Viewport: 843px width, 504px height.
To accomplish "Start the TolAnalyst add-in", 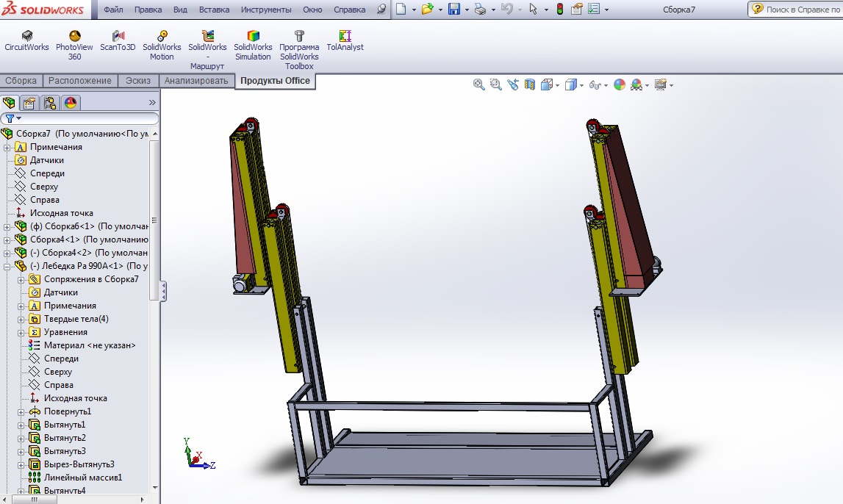I will tap(345, 41).
